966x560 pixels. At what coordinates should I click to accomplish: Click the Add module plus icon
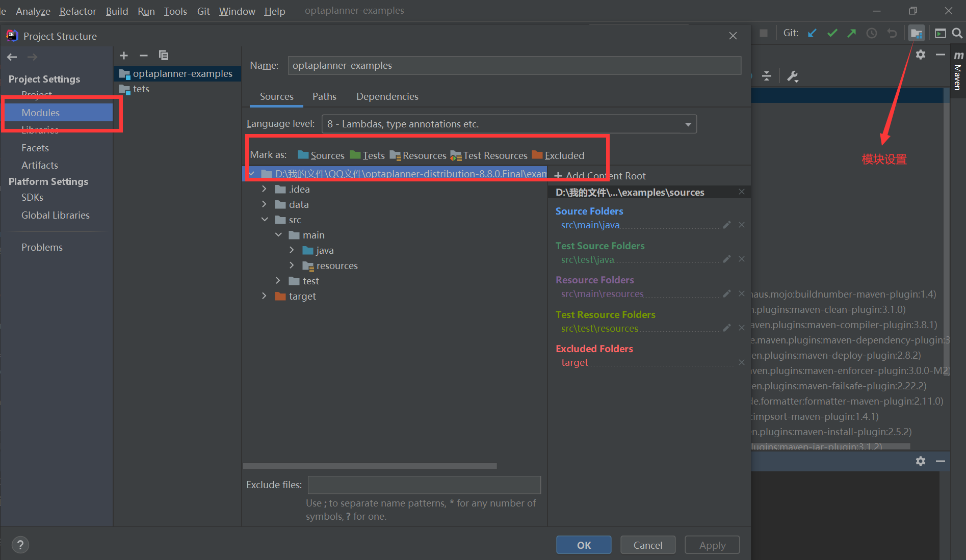pos(124,56)
